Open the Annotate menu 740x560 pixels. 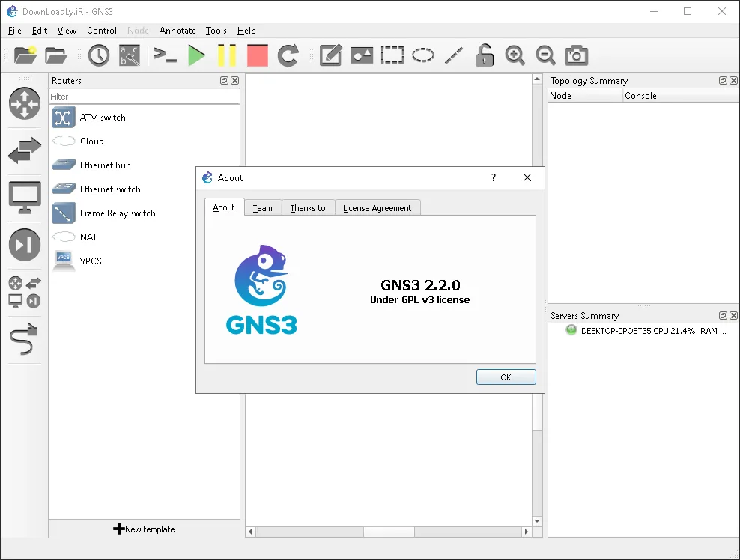tap(178, 31)
